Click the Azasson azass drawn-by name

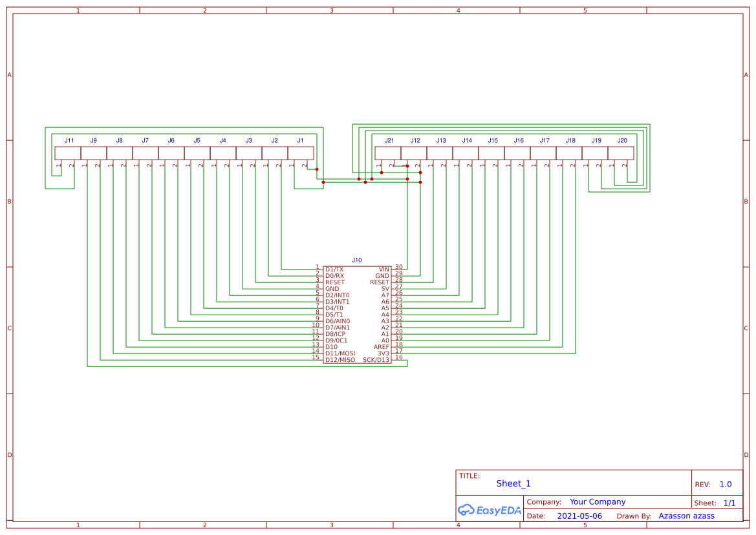687,516
